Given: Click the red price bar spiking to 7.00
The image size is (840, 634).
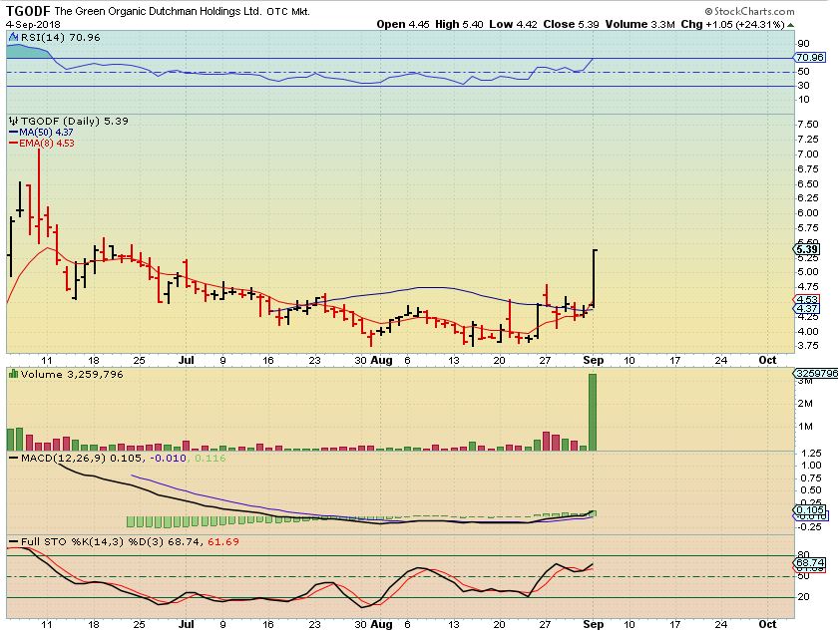Looking at the screenshot, I should pos(39,196).
